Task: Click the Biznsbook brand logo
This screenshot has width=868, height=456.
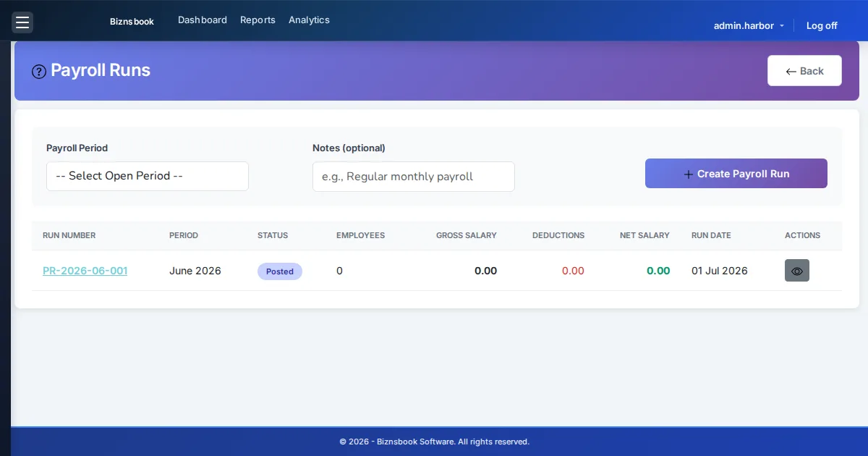Action: click(x=132, y=22)
